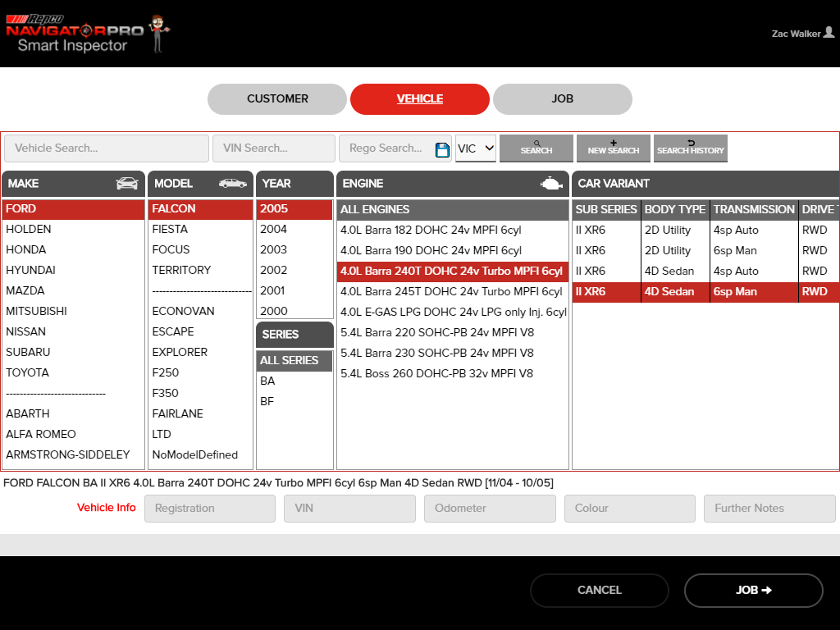
Task: Choose BA series
Action: [294, 381]
